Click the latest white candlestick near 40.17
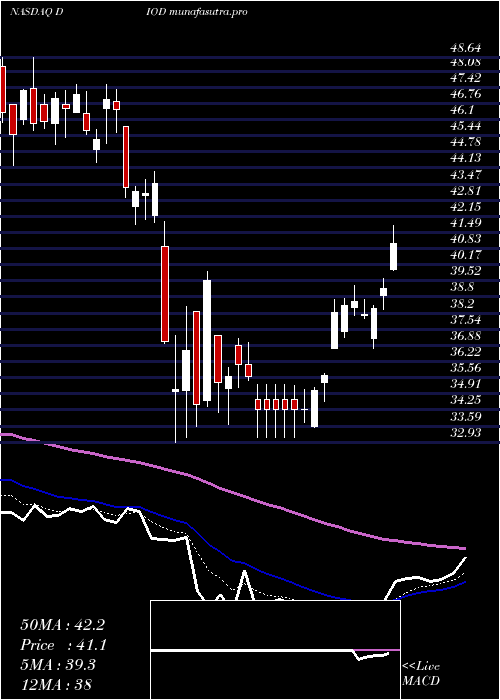Viewport: 500px width, 700px height. pyautogui.click(x=393, y=256)
